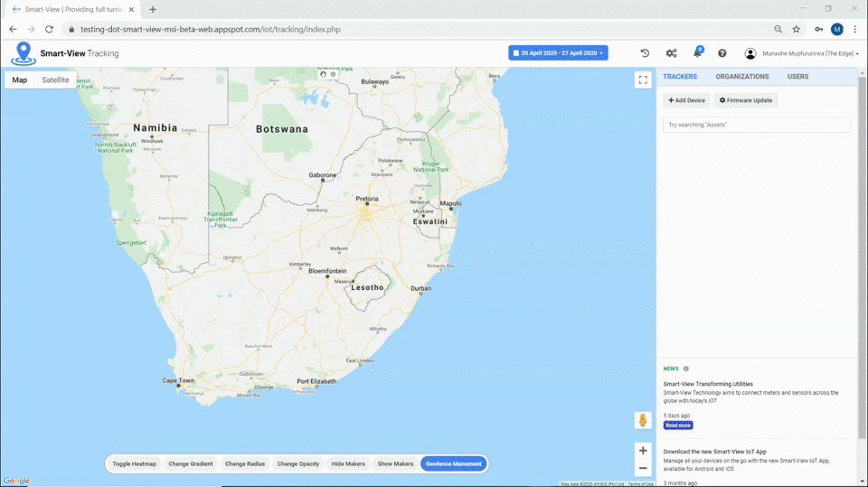Click the Cape Town label on the map

[x=178, y=380]
